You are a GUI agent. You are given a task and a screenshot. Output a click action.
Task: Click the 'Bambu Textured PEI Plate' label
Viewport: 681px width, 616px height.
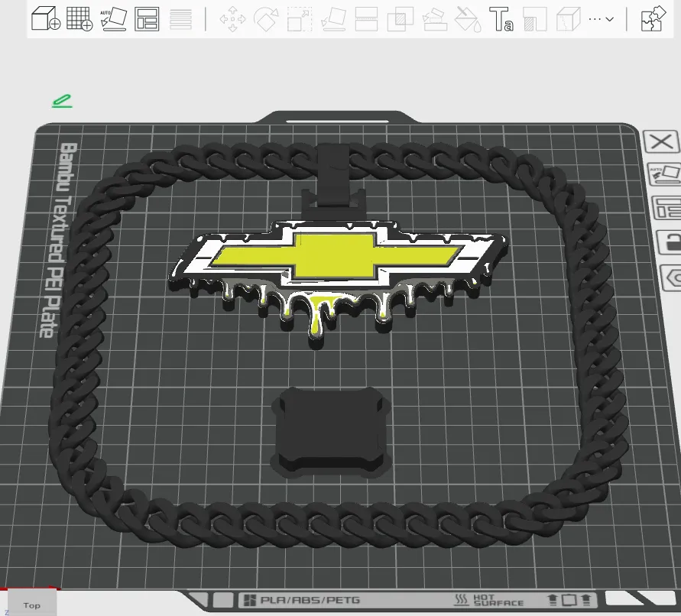pyautogui.click(x=59, y=240)
